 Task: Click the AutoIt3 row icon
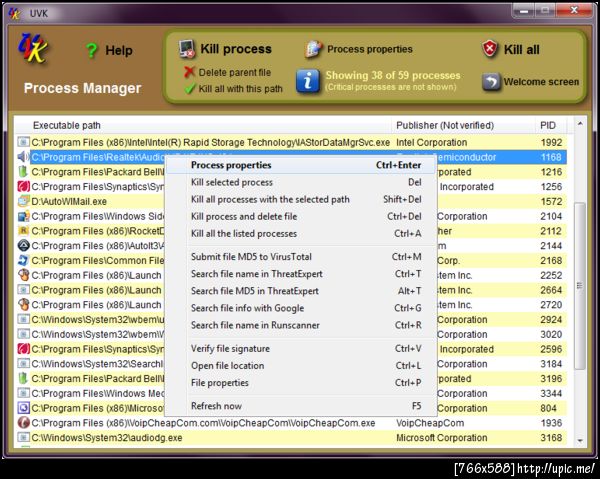23,246
